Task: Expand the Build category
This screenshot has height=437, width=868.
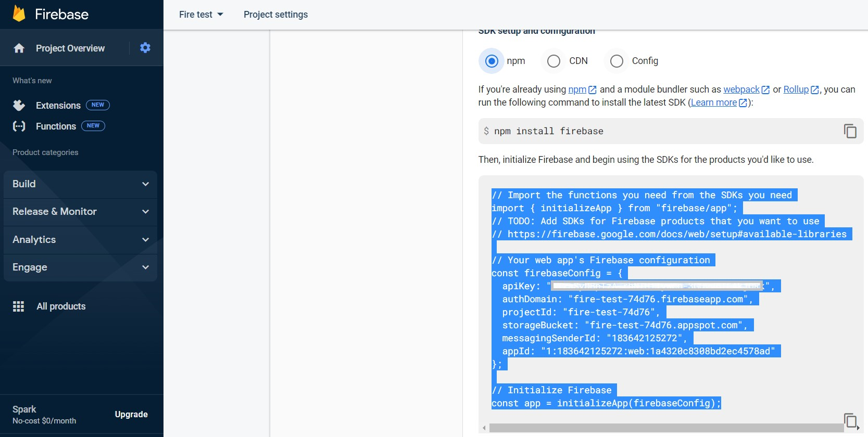Action: coord(80,184)
